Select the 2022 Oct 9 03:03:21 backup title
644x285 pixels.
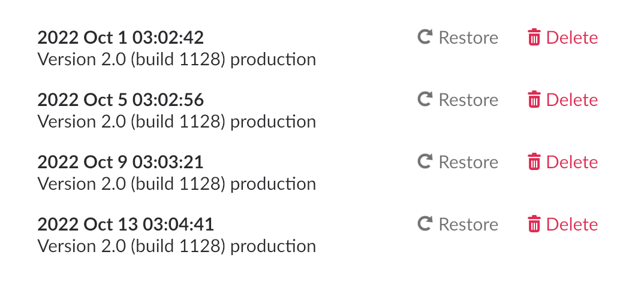click(121, 162)
